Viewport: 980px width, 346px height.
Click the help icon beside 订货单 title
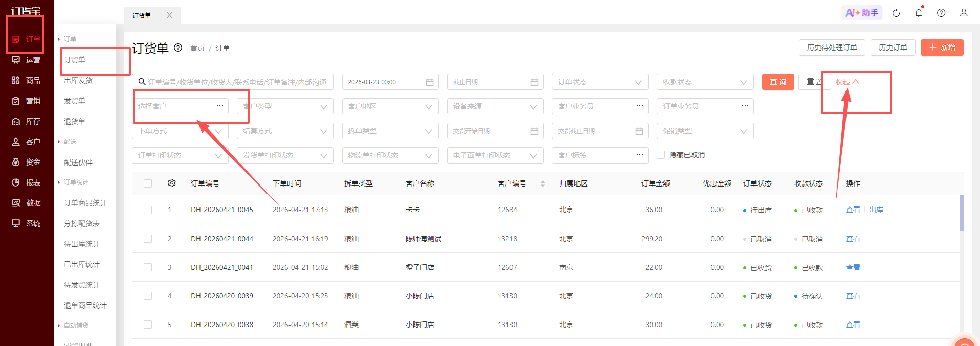coord(178,48)
